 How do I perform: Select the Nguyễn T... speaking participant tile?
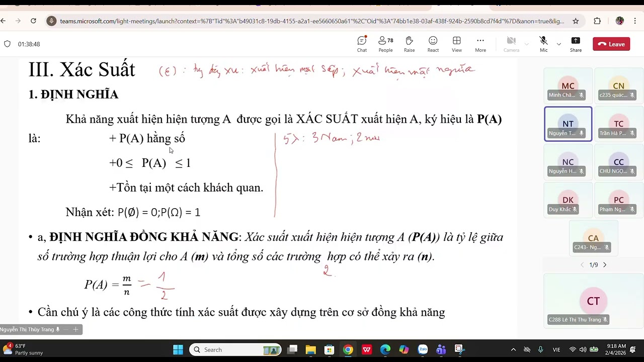click(568, 124)
